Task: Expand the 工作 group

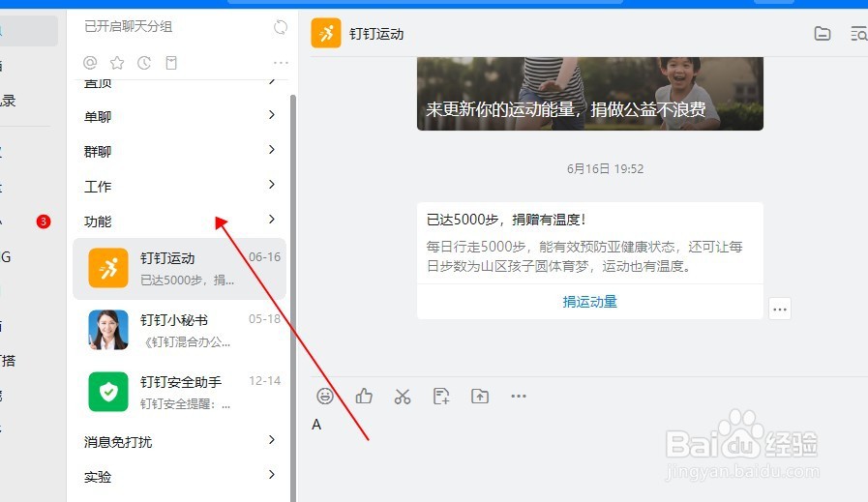Action: [x=179, y=186]
